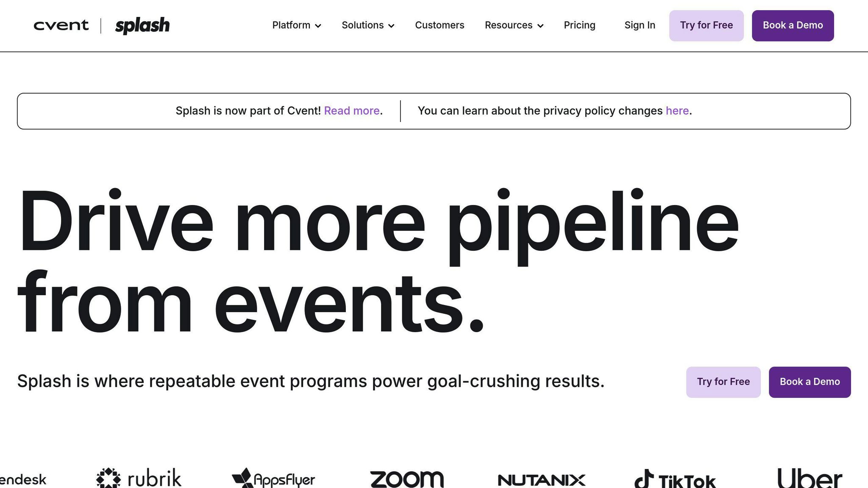
Task: Open the Pricing page
Action: coord(579,25)
